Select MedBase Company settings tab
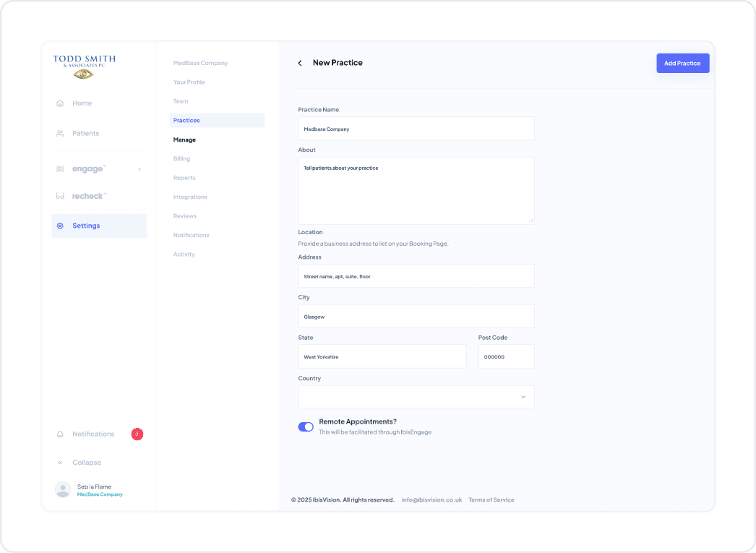The height and width of the screenshot is (553, 756). [201, 63]
